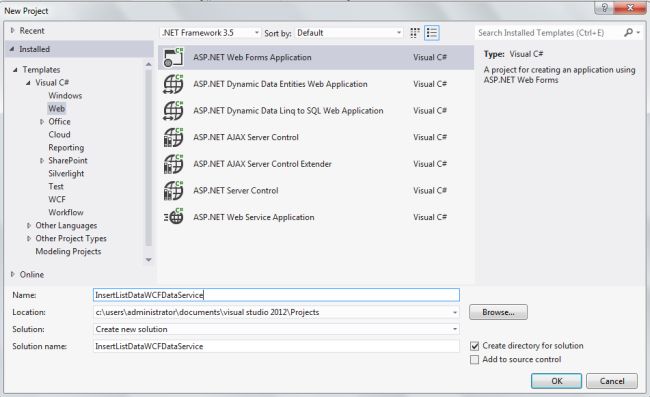
Task: Expand the SharePoint tree node
Action: tap(41, 161)
